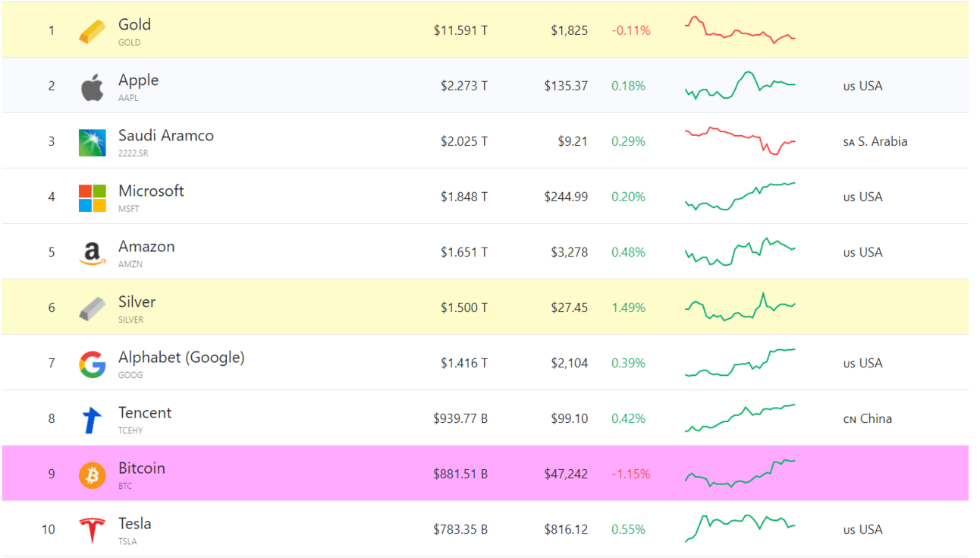The height and width of the screenshot is (558, 980).
Task: Open the Tesla company link
Action: (134, 523)
